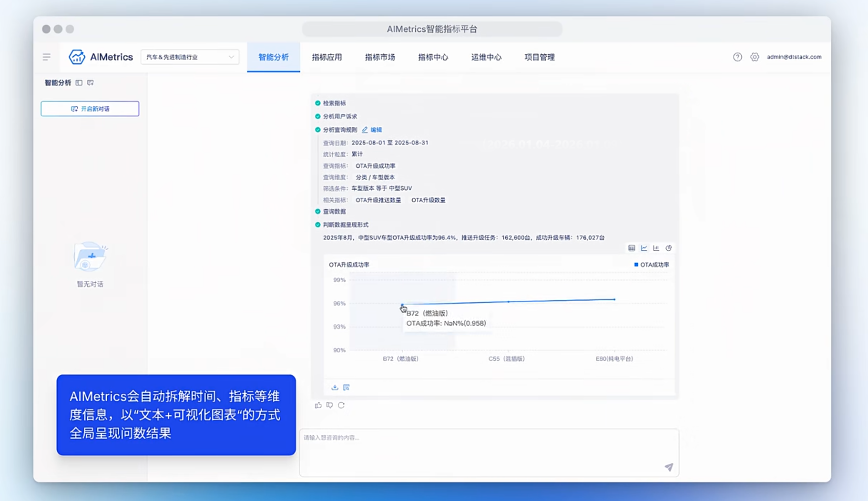Open the help question mark icon
Image resolution: width=868 pixels, height=501 pixels.
click(737, 57)
